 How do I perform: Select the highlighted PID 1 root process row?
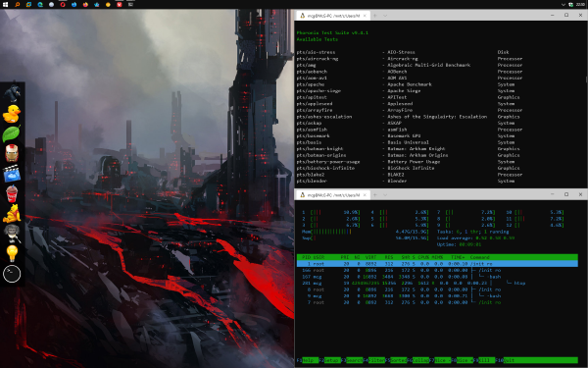pyautogui.click(x=437, y=264)
